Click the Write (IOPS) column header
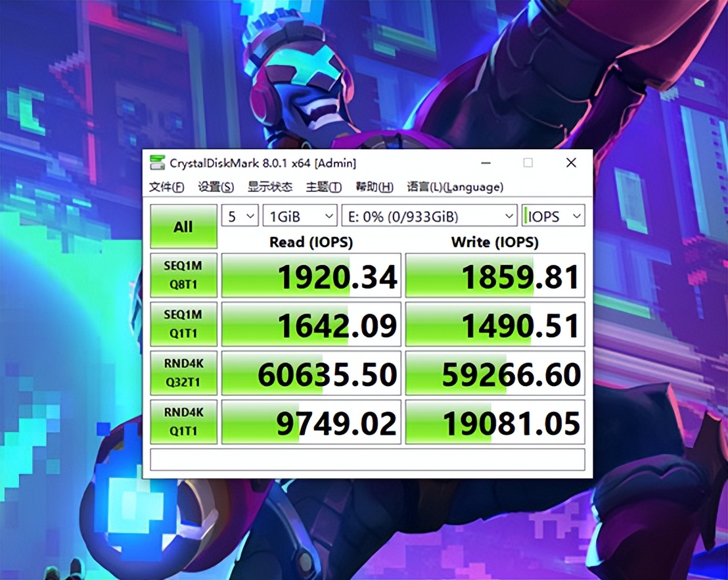This screenshot has width=728, height=580. click(495, 242)
